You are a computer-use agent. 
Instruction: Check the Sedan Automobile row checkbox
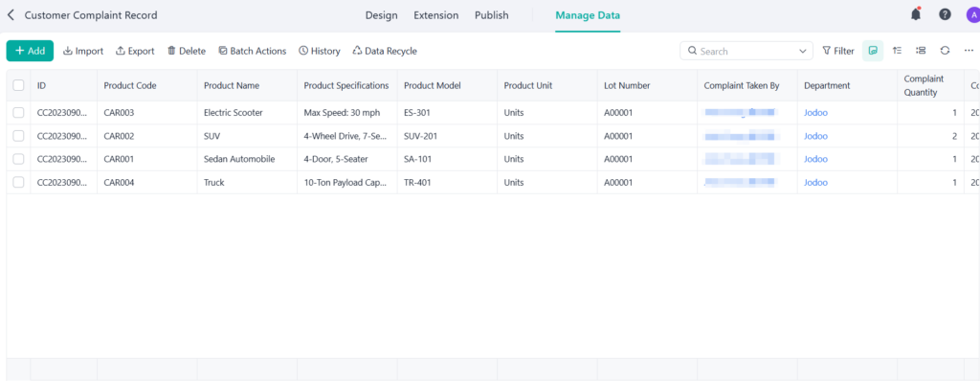pos(19,159)
